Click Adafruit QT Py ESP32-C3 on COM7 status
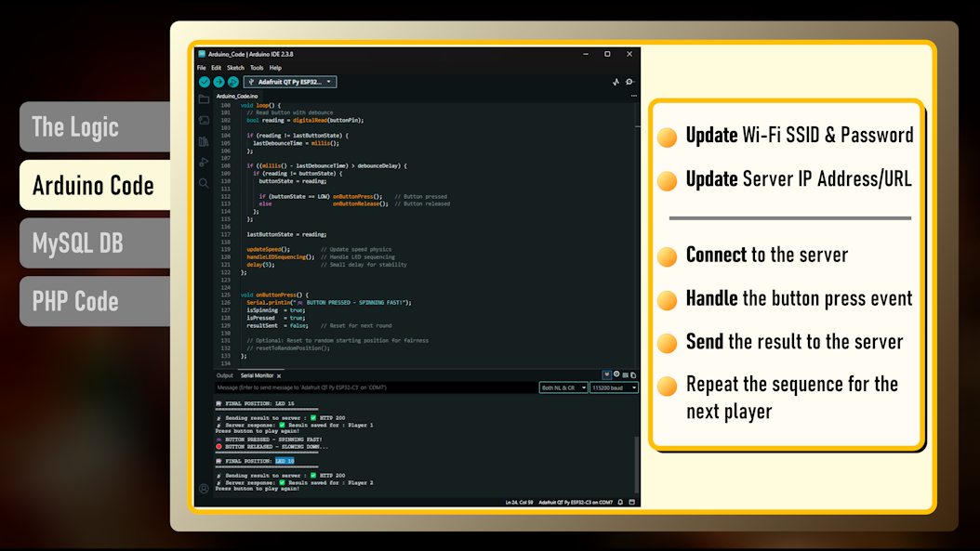The width and height of the screenshot is (980, 551). click(x=576, y=503)
